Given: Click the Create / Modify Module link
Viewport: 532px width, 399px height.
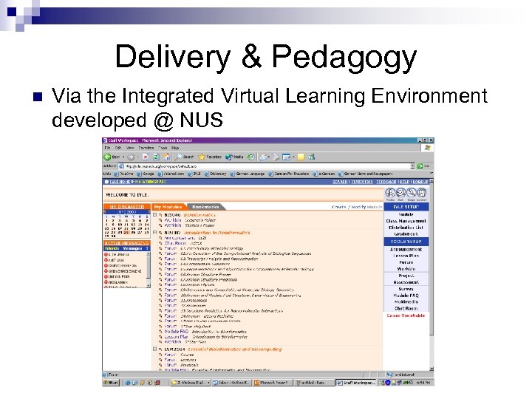Looking at the screenshot, I should click(357, 207).
